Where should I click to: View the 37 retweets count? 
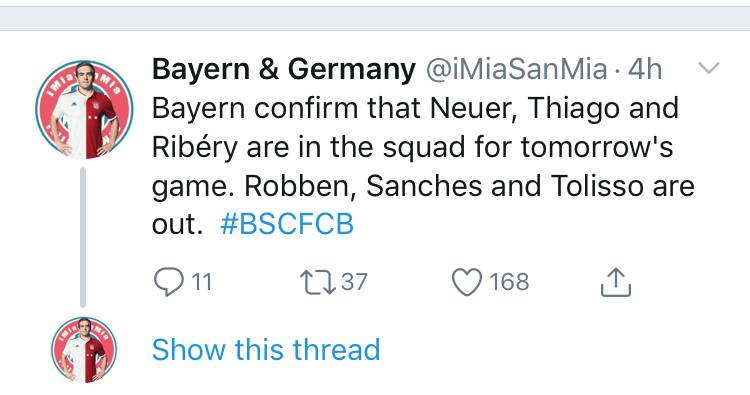[x=354, y=282]
